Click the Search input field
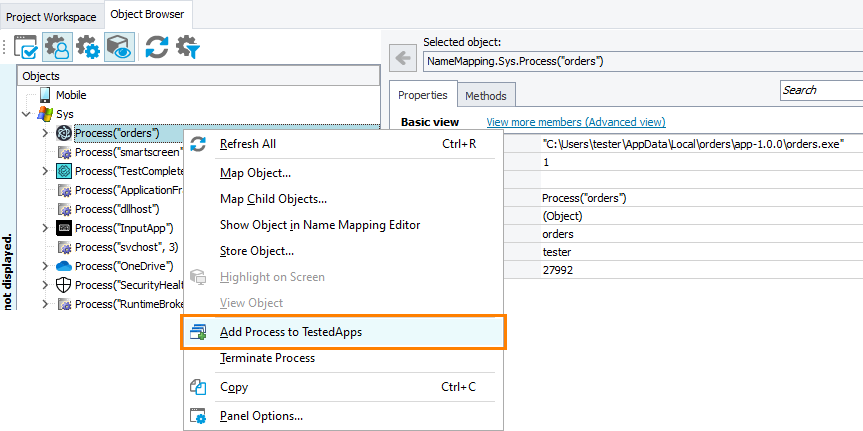Image resolution: width=863 pixels, height=431 pixels. point(820,90)
